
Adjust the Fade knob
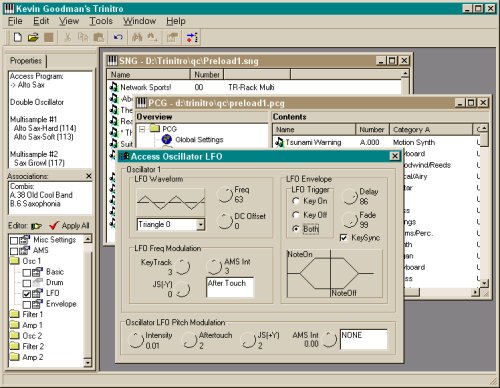pyautogui.click(x=350, y=220)
